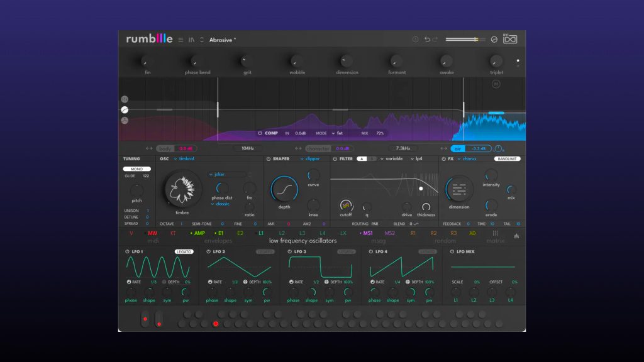Screen dimensions: 644x362
Task: Click the 7.3kHz crossover frequency field
Action: 402,148
